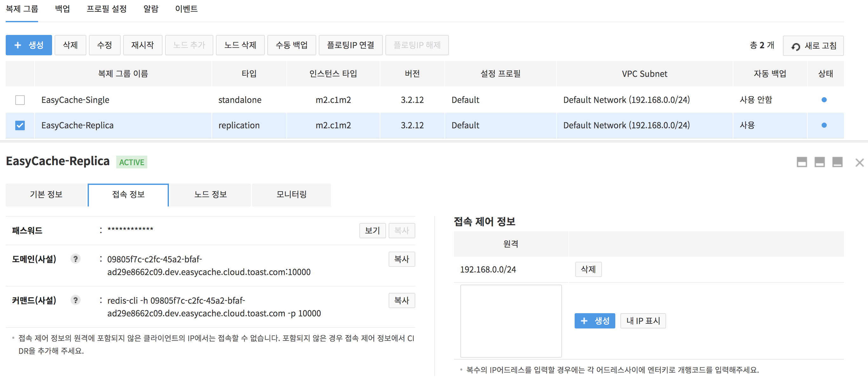The image size is (868, 385).
Task: Click the 내 IP 표시 button
Action: [643, 321]
